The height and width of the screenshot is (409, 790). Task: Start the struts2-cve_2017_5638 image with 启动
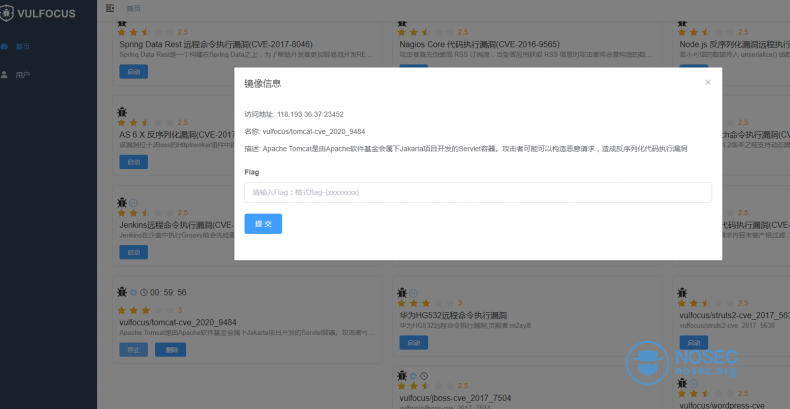pos(694,343)
